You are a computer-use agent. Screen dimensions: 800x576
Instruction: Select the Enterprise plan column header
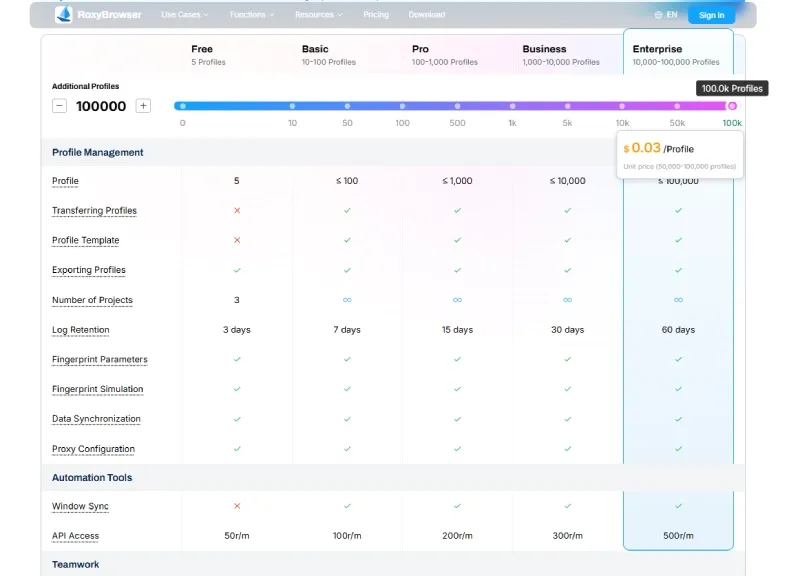pyautogui.click(x=676, y=55)
